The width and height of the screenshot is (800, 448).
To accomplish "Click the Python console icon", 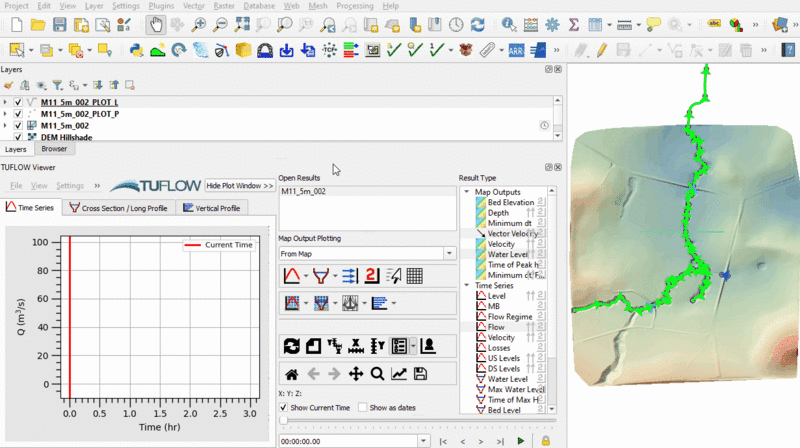I will pos(136,50).
